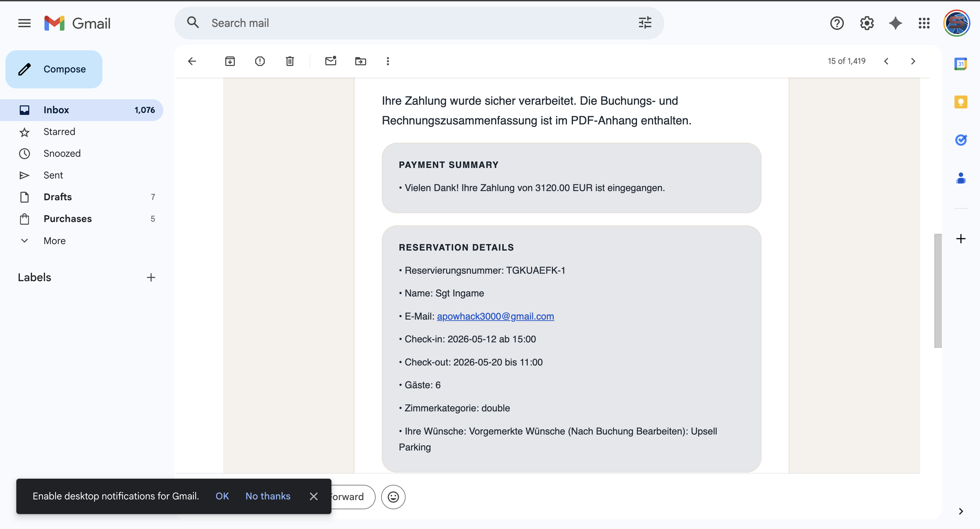Create a new label plus icon
The height and width of the screenshot is (529, 980).
151,277
